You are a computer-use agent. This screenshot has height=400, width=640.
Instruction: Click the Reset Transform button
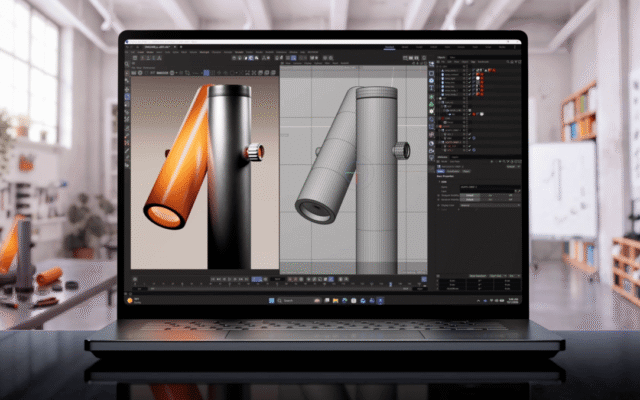[x=478, y=276]
